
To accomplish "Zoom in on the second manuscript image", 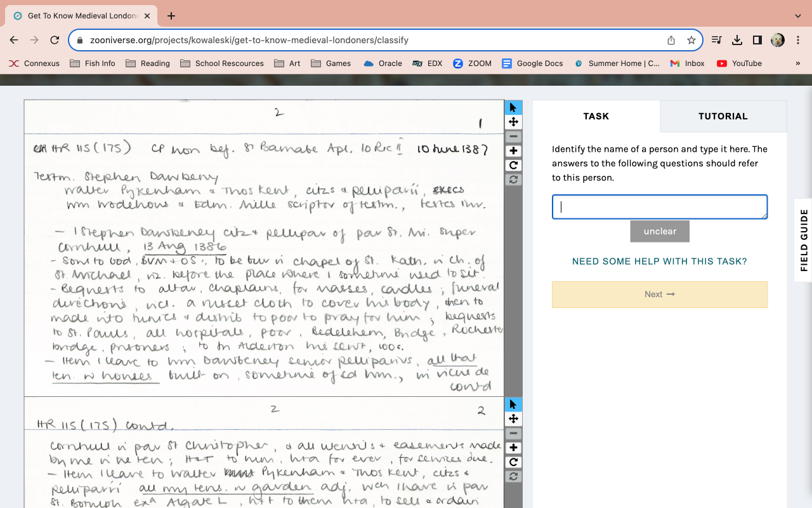I will click(513, 448).
